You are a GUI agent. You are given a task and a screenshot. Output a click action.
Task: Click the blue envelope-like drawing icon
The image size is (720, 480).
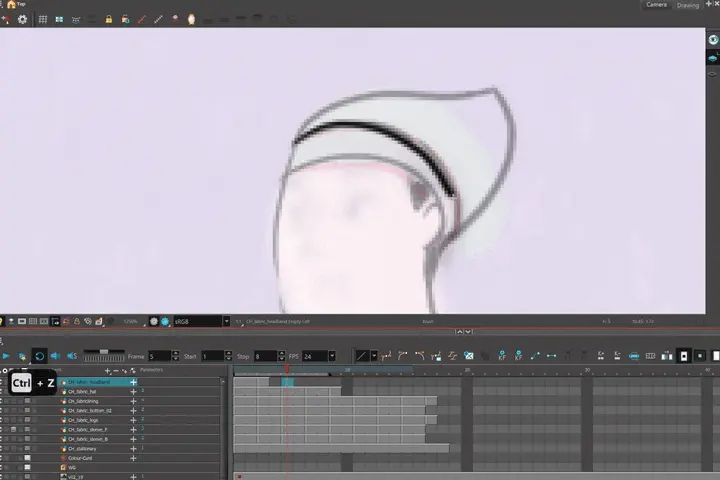point(468,356)
